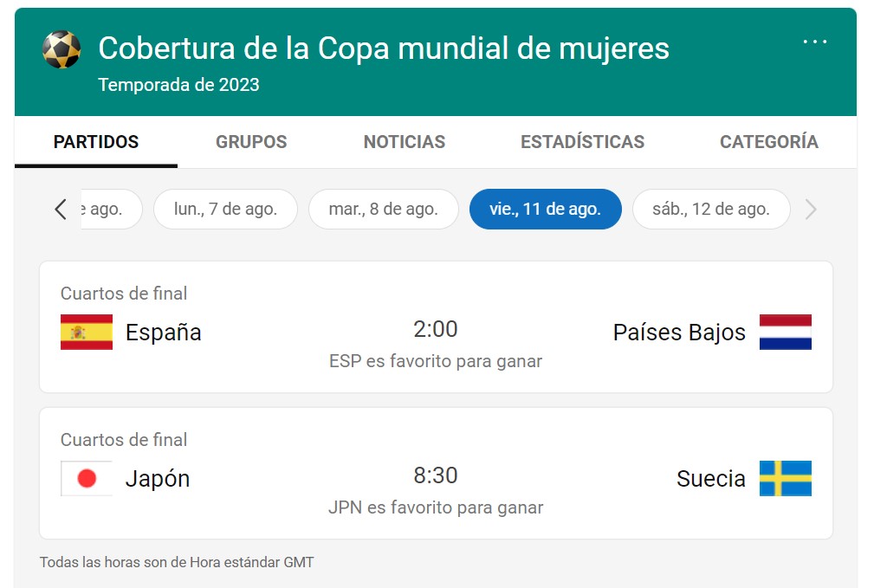Click the Netherlands flag icon
Screen dimensions: 887x588
tap(785, 332)
